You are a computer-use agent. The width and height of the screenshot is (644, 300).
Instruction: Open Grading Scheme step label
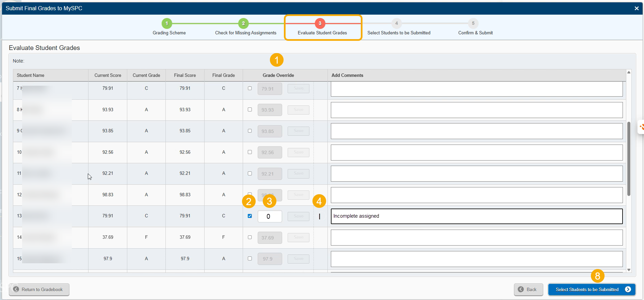169,33
